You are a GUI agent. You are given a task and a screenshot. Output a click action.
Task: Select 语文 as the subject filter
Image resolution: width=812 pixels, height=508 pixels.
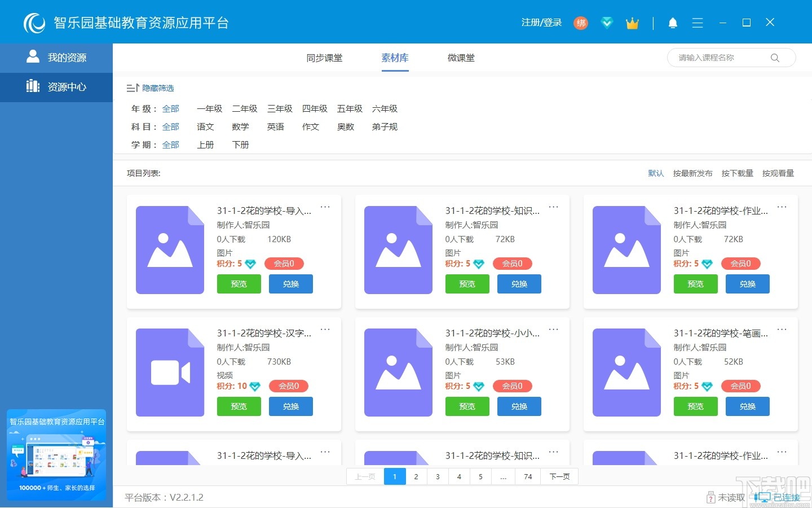click(x=205, y=126)
